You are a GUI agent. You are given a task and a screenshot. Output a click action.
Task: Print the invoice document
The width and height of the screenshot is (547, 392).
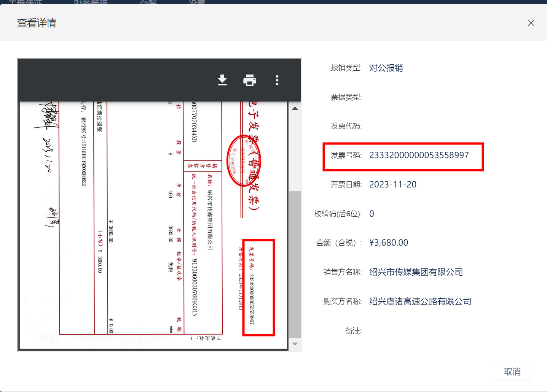point(250,80)
